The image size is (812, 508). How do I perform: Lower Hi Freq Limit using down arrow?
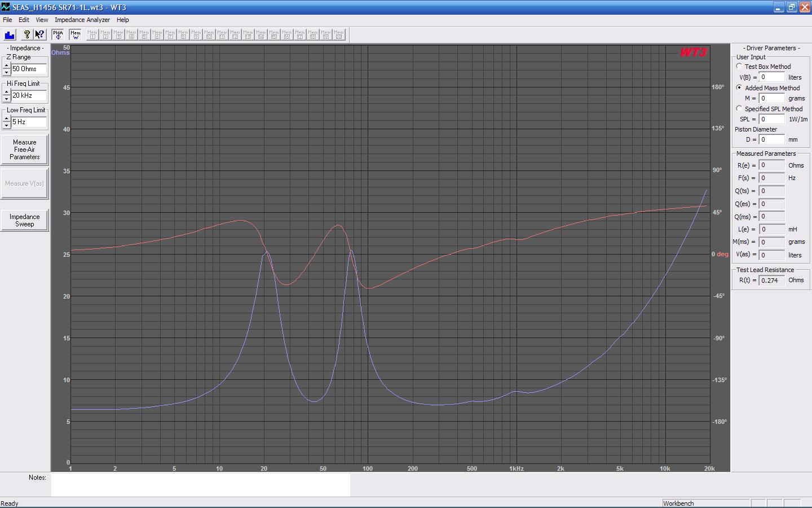pyautogui.click(x=7, y=99)
